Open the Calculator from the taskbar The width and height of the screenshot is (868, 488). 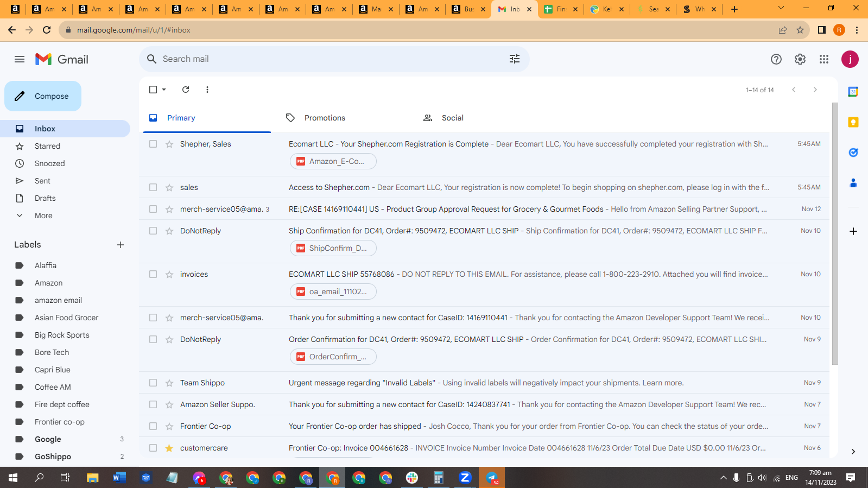(x=439, y=478)
